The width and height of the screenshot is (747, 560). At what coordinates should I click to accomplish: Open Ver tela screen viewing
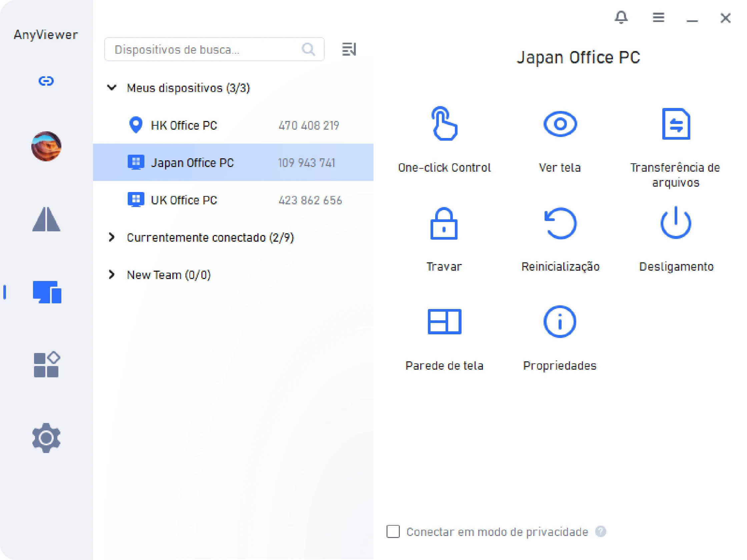560,124
